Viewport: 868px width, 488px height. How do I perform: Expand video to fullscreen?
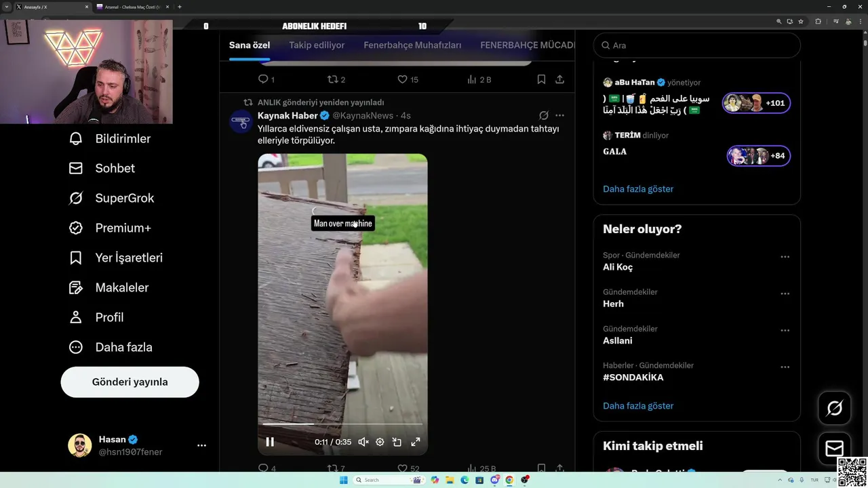(x=416, y=442)
